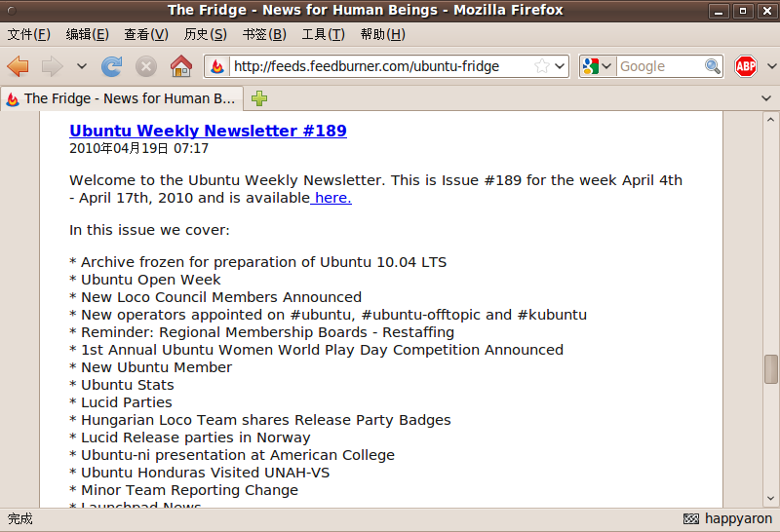
Task: Click 'Hungarian Loco Team shares Release Party Badges'
Action: point(266,420)
